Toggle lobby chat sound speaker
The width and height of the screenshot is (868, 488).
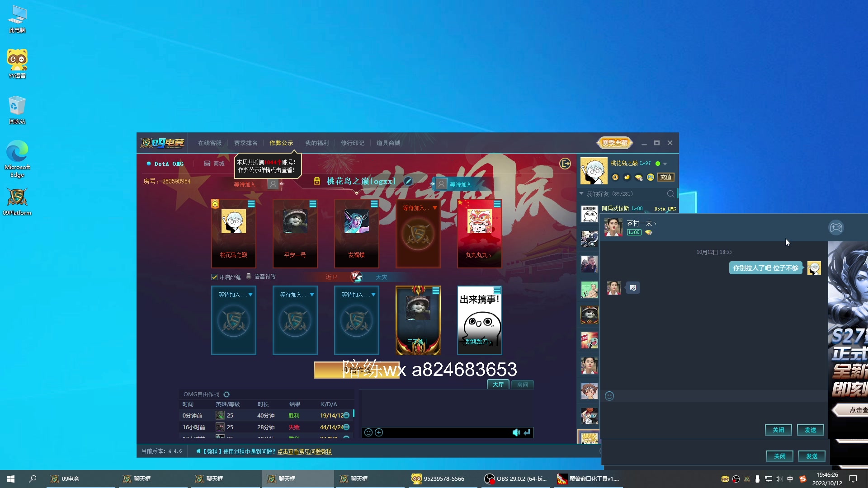pos(516,432)
